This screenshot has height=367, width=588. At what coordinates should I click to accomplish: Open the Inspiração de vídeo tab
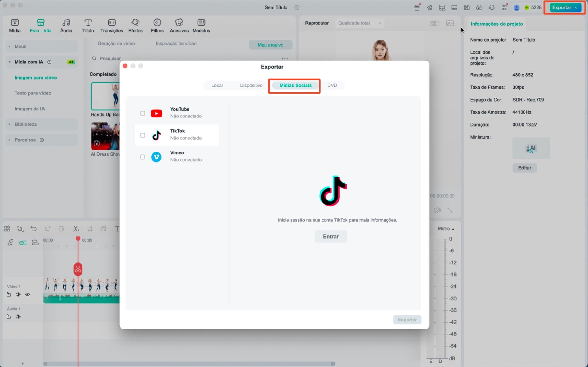[176, 43]
